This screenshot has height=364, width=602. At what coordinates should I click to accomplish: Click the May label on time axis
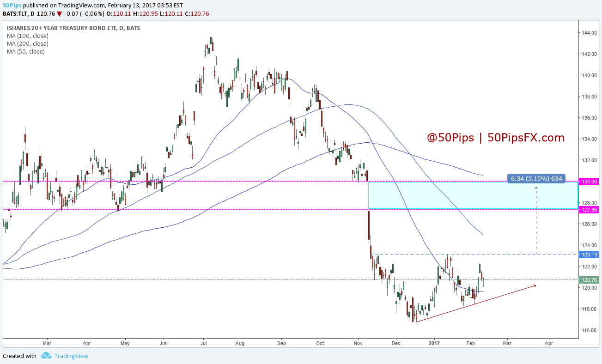pos(125,344)
